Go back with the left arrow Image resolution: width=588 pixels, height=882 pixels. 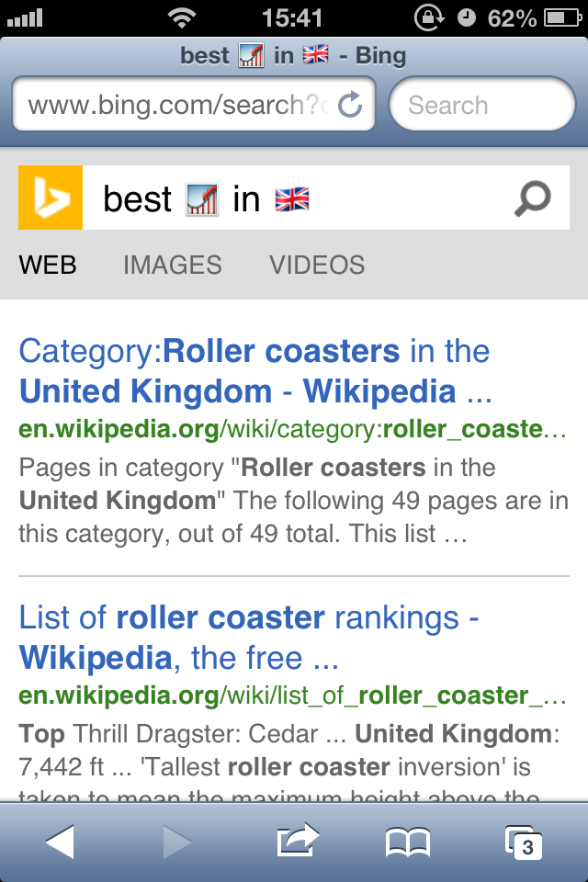click(x=60, y=841)
